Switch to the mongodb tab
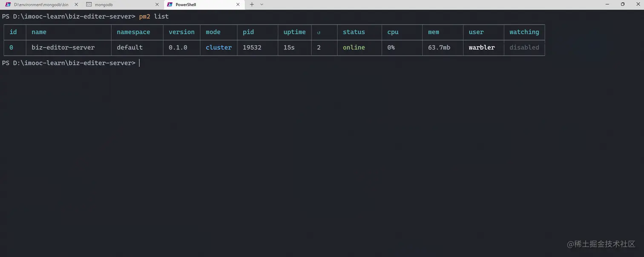This screenshot has width=644, height=257. point(123,4)
